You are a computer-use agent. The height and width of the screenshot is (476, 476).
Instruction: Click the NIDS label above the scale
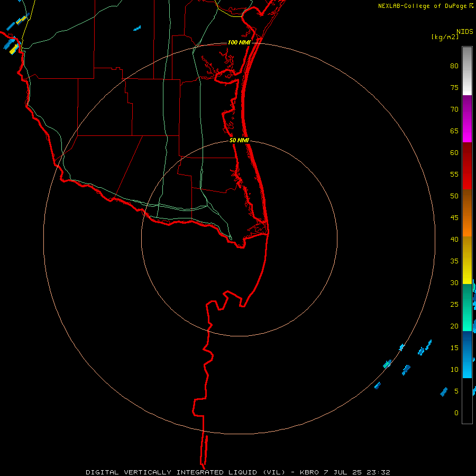tap(465, 31)
